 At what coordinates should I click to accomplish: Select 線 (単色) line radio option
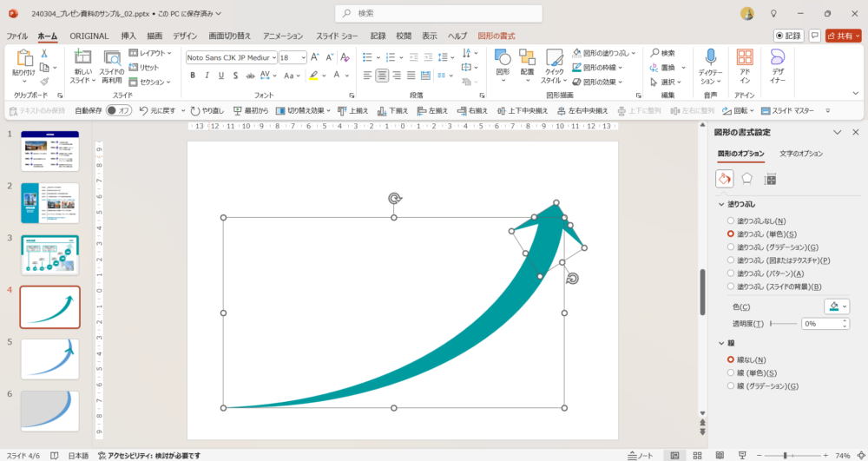pos(731,372)
